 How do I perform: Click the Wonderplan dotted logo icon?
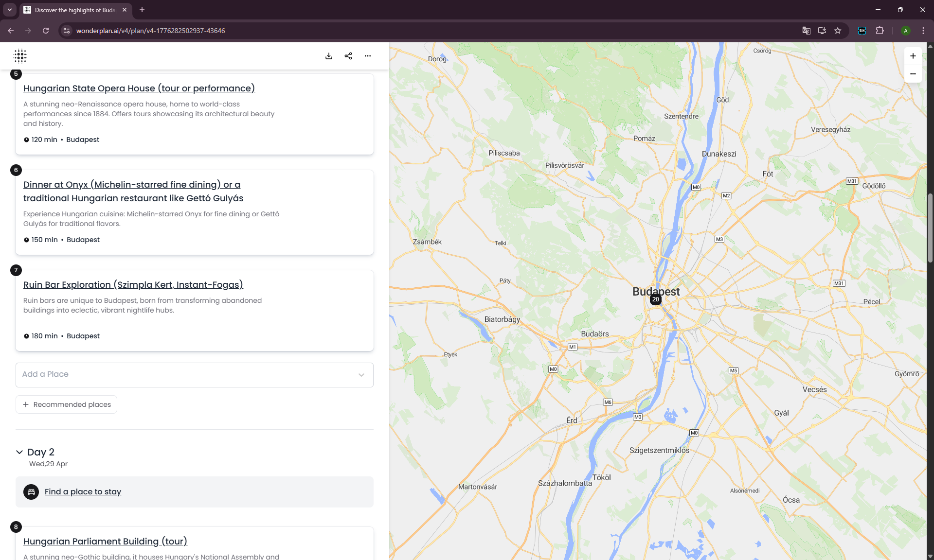point(20,56)
